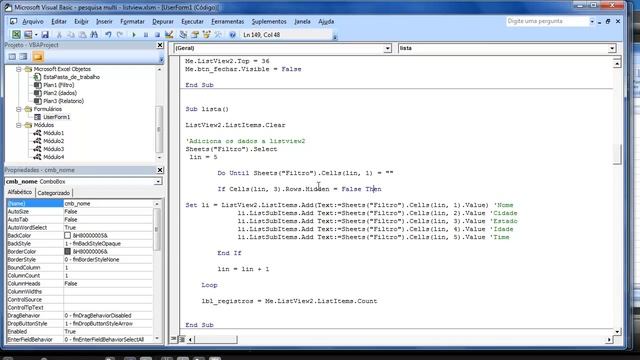Viewport: 640px width, 360px height.
Task: Toggle Design Mode icon in toolbar
Action: [x=169, y=35]
